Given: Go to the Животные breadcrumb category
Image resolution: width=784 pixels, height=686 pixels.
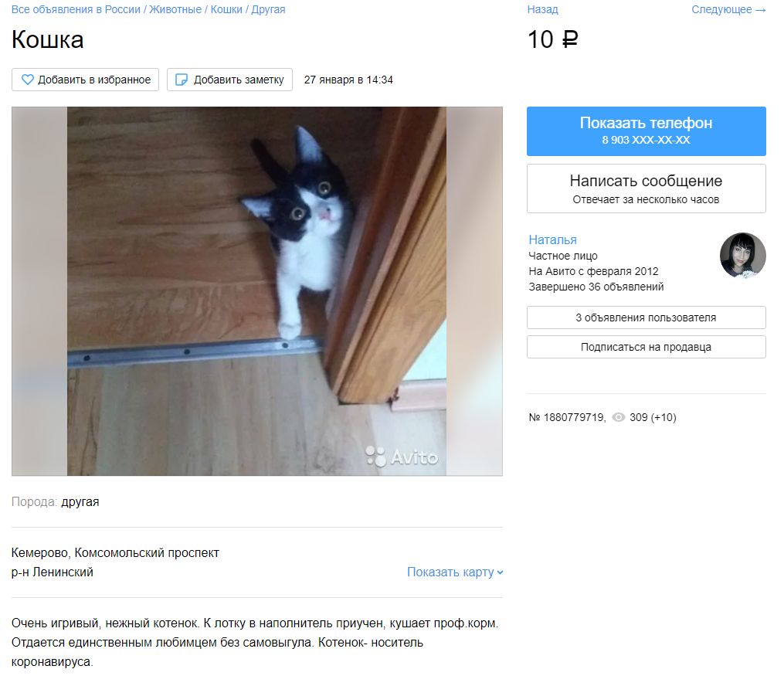Looking at the screenshot, I should (x=175, y=9).
